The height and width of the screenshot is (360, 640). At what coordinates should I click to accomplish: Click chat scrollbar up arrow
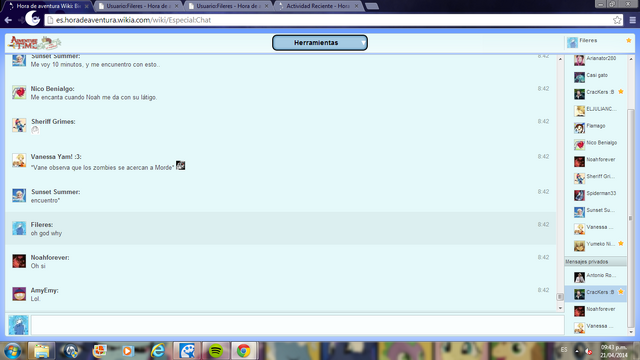point(560,59)
